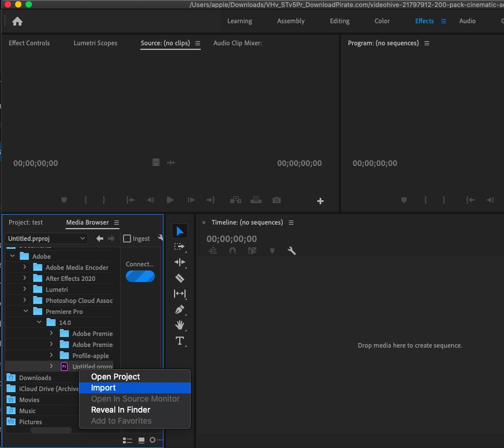Open the Project: test tab
Viewport: 504px width, 448px height.
[x=26, y=223]
